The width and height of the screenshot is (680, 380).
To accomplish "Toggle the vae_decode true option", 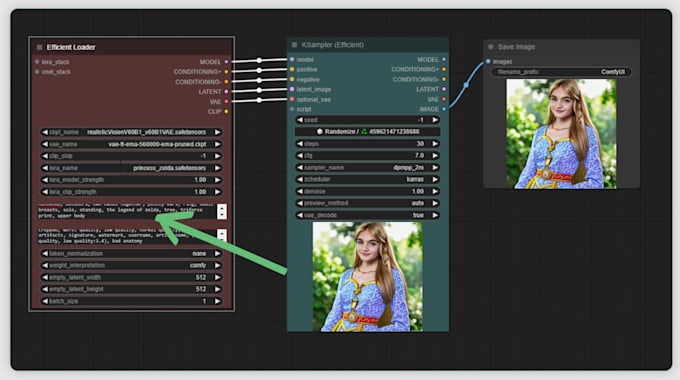I will (367, 215).
